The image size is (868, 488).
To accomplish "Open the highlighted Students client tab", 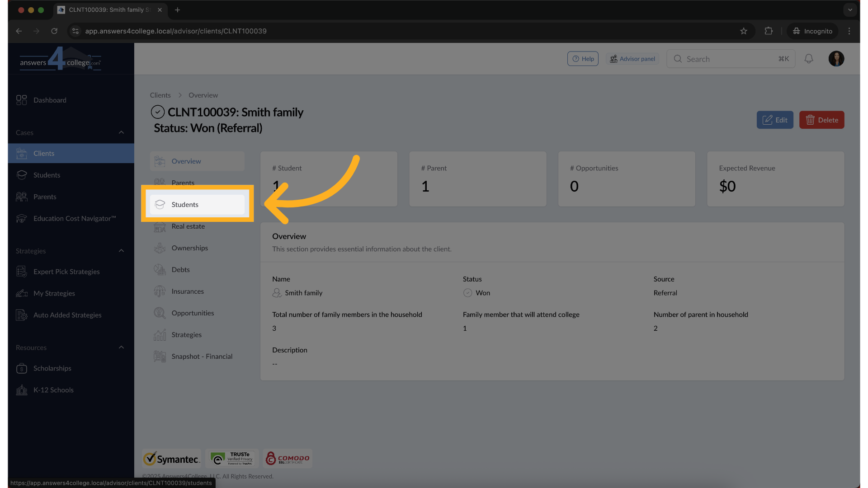I will click(x=197, y=205).
